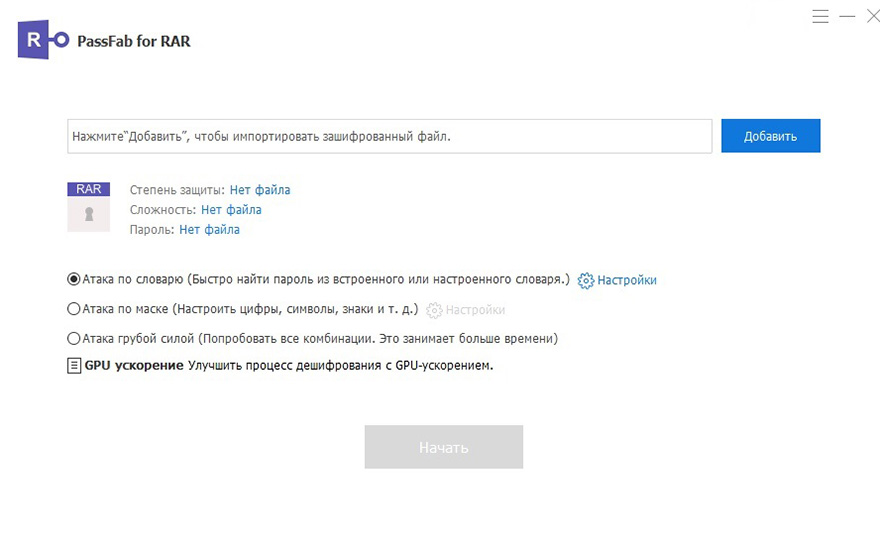The image size is (880, 545).
Task: Select the Атака по словарю radio button
Action: 74,280
